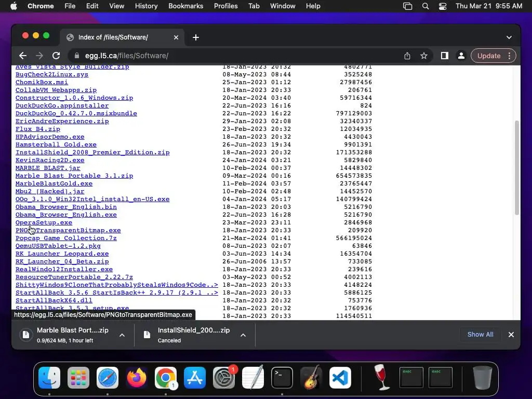532x399 pixels.
Task: Click the page vertical scrollbar thumb
Action: [x=517, y=168]
